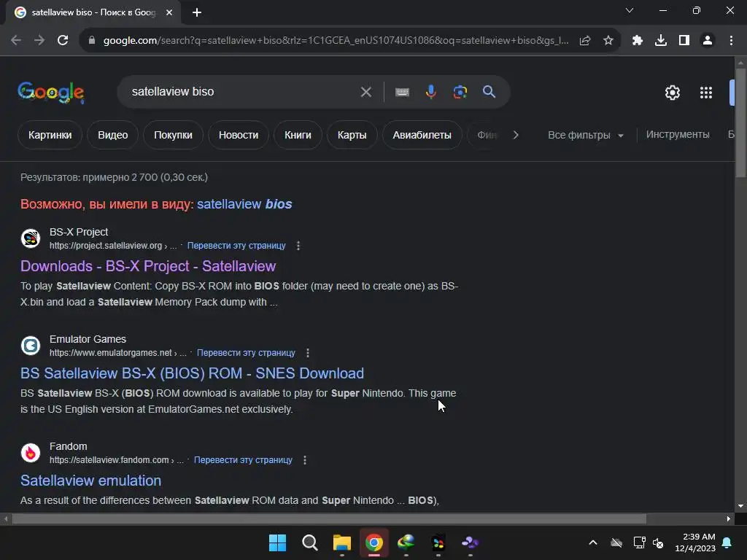
Task: Expand the tab search chevron
Action: pos(630,10)
